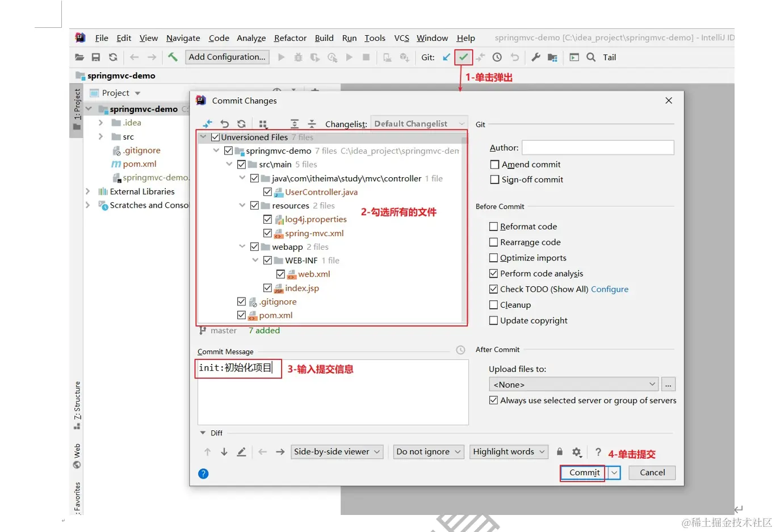This screenshot has width=776, height=532.
Task: Open the File menu
Action: click(x=102, y=38)
